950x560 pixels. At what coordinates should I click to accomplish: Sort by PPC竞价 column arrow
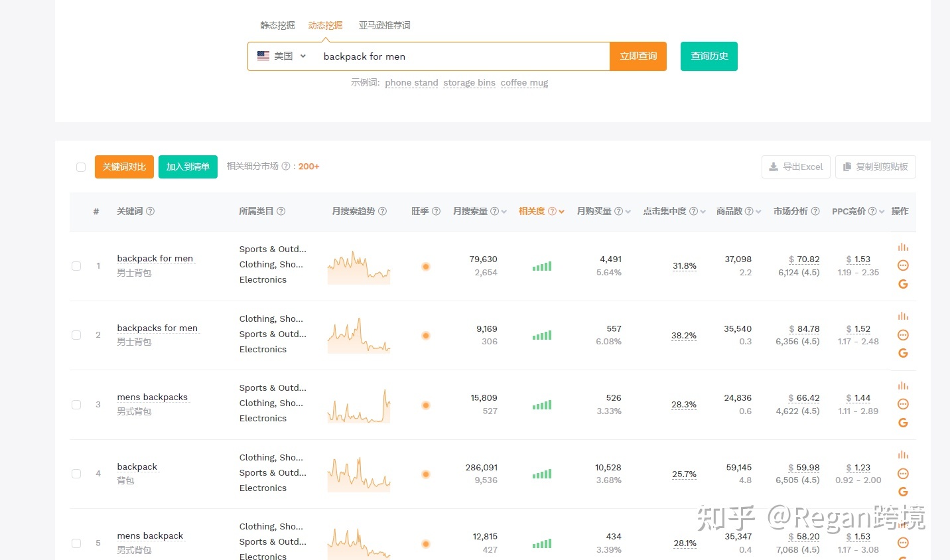pyautogui.click(x=882, y=212)
